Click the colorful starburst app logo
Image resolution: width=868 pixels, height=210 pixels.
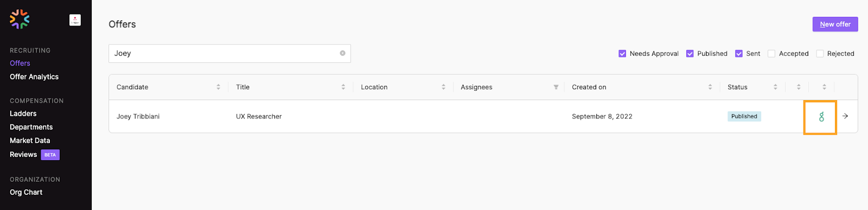tap(20, 19)
